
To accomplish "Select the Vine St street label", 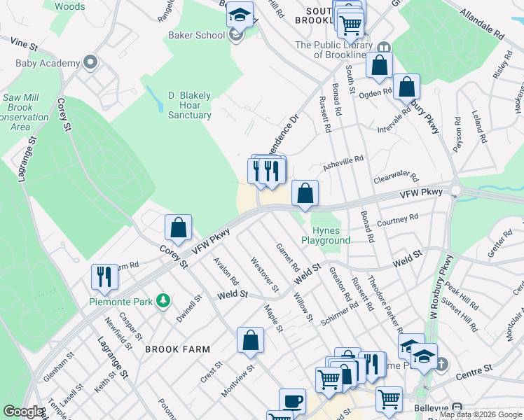I will click(x=24, y=44).
